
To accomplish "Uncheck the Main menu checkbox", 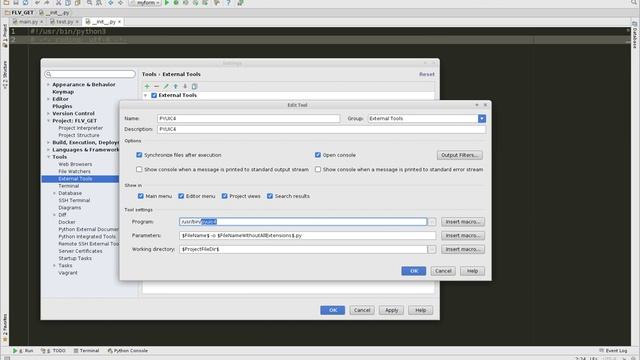I will tap(140, 196).
